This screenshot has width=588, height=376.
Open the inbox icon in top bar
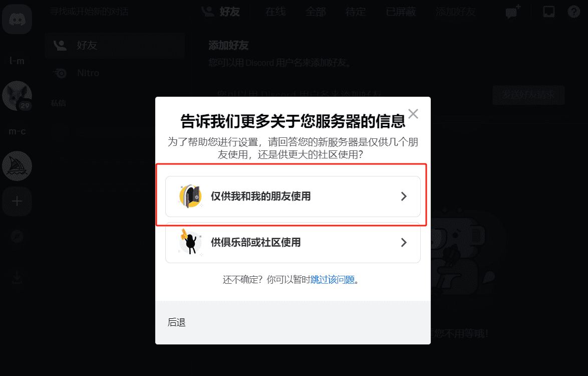[548, 12]
